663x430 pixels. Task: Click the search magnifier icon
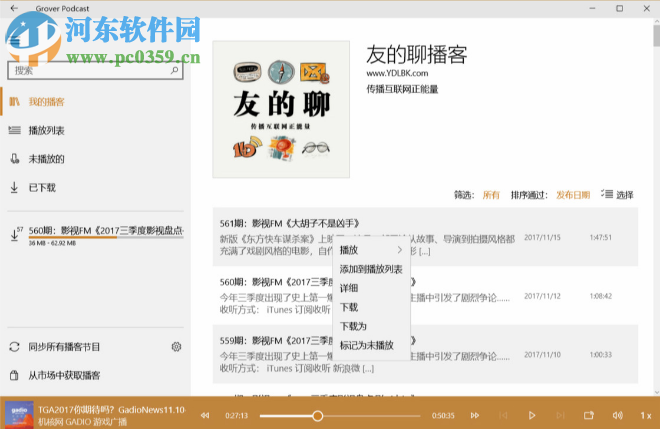174,70
